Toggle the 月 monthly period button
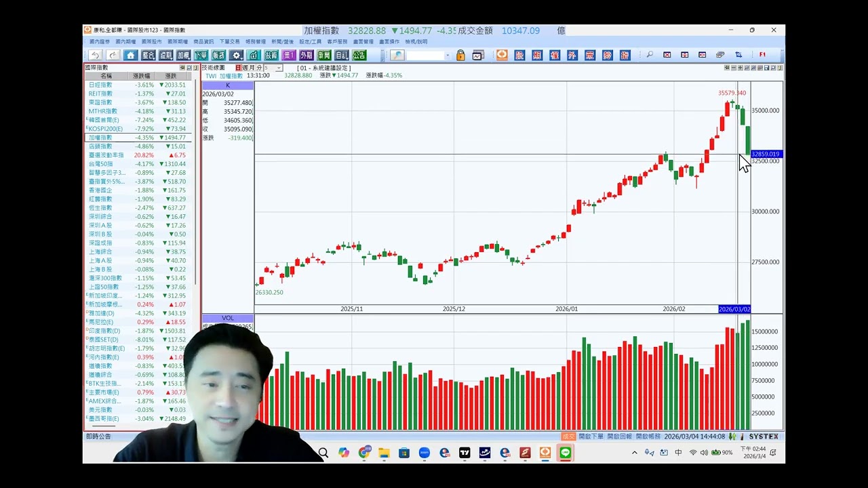 click(x=252, y=68)
